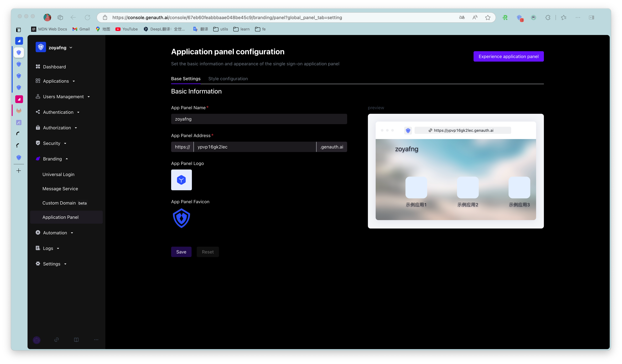622x364 pixels.
Task: Open Universal Login under Branding
Action: tap(58, 175)
